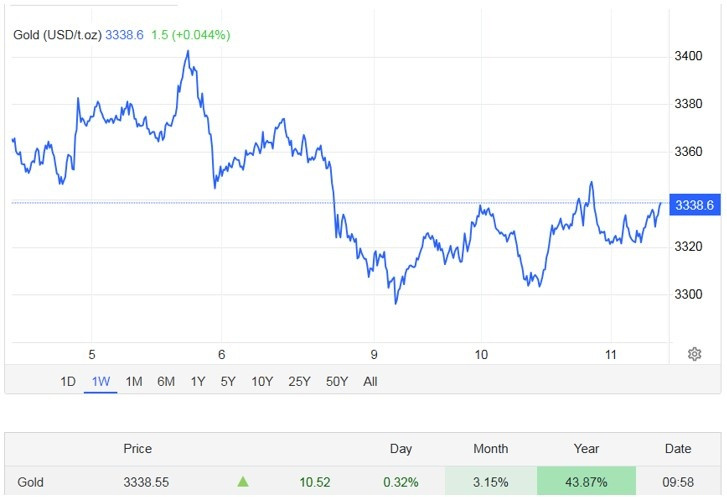Click the Year column header
Screen dimensions: 727x497
click(585, 449)
